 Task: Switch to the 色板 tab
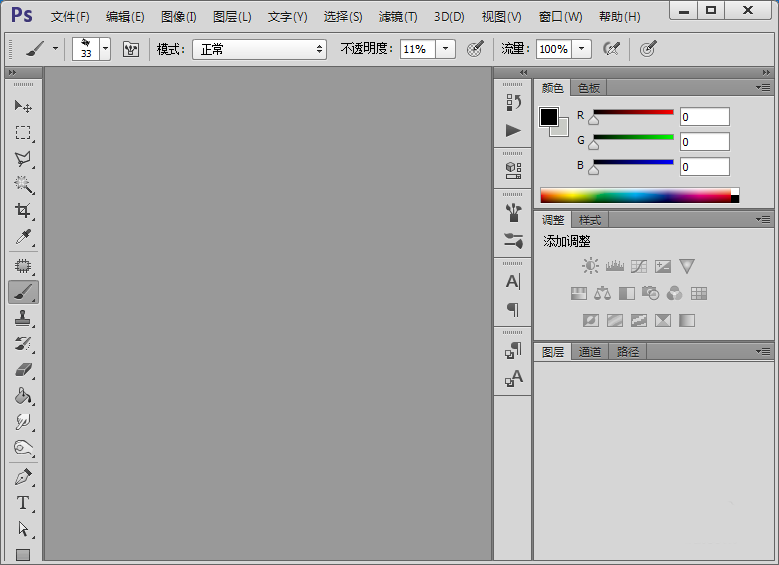pos(589,88)
